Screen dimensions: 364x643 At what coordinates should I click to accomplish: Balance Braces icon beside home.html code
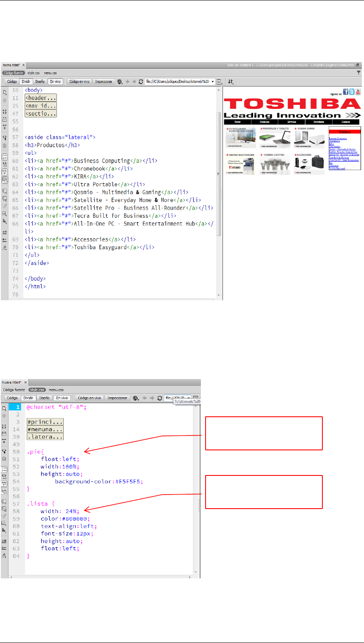5,147
